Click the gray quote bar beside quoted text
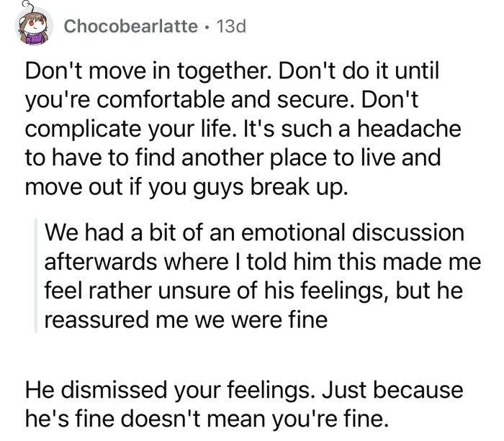504x441 pixels. [x=36, y=276]
